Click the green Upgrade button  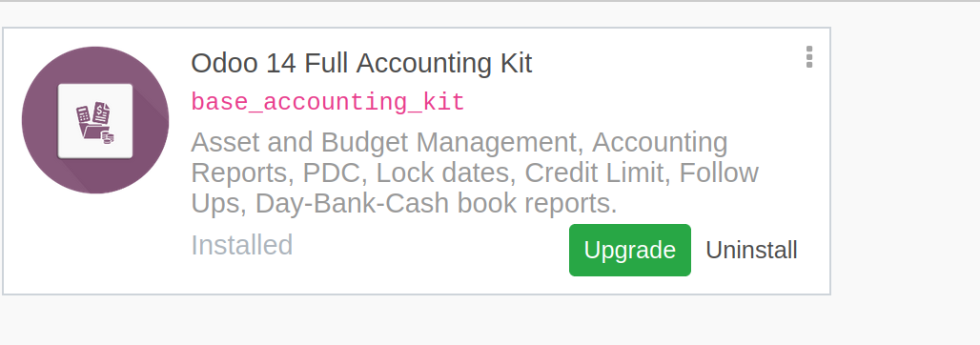tap(630, 250)
